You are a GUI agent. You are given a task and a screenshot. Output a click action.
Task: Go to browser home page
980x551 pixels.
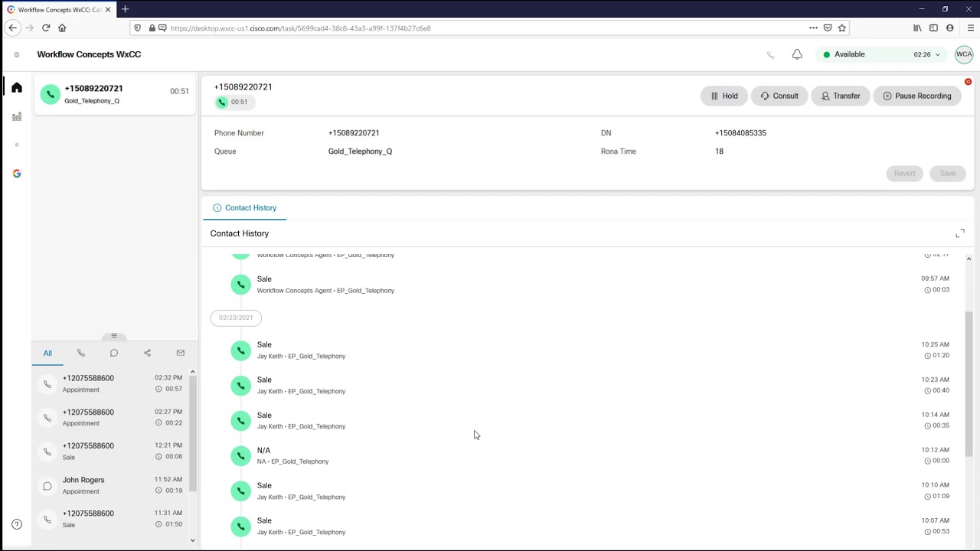62,28
